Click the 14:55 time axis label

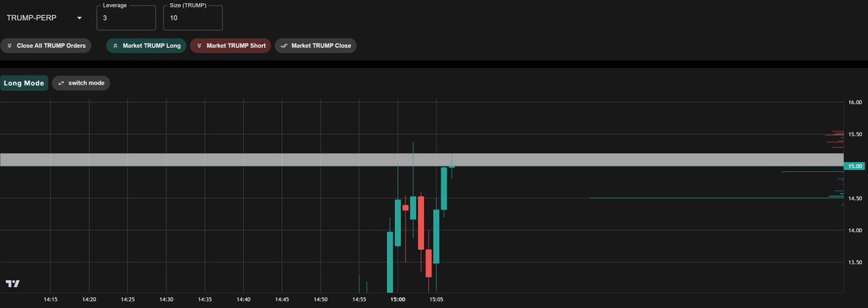click(x=359, y=299)
